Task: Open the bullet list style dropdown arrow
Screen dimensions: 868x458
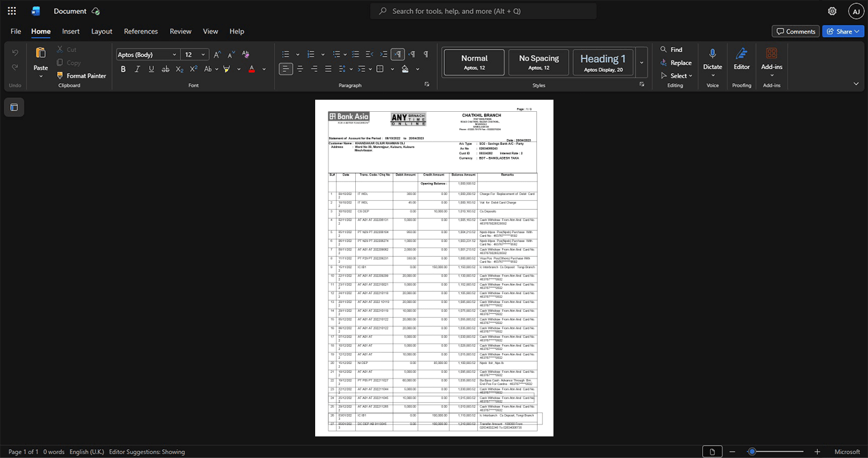Action: [x=297, y=55]
